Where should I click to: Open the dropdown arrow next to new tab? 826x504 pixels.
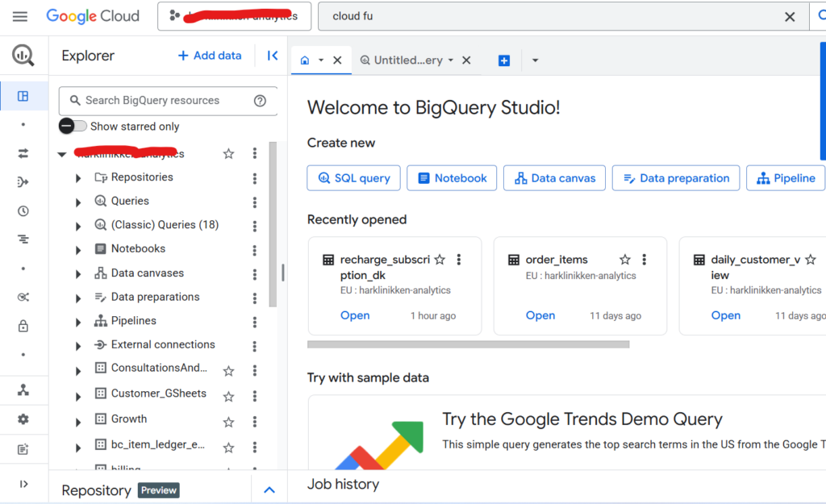[x=535, y=60]
